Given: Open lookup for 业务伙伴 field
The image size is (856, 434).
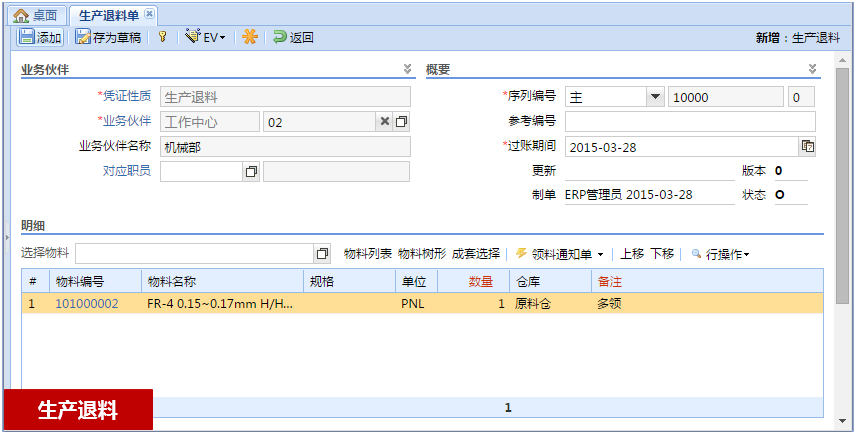Looking at the screenshot, I should click(x=401, y=122).
